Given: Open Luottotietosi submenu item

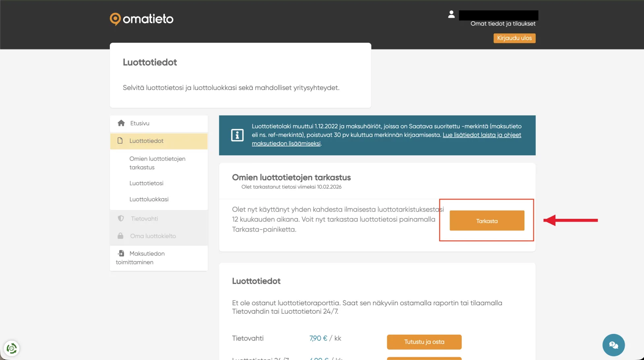Looking at the screenshot, I should point(147,183).
